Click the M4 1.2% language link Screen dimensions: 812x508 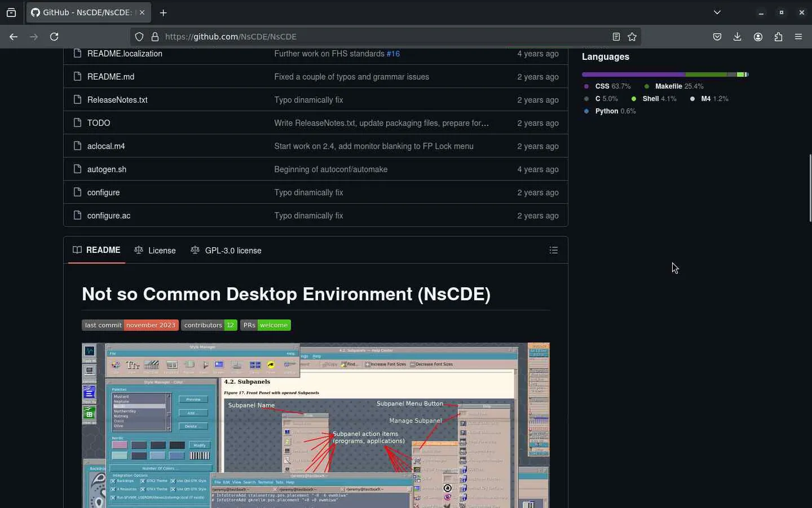click(709, 99)
